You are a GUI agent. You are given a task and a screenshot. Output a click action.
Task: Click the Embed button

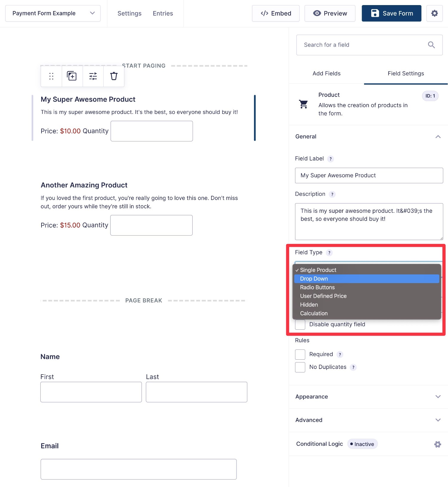(276, 13)
